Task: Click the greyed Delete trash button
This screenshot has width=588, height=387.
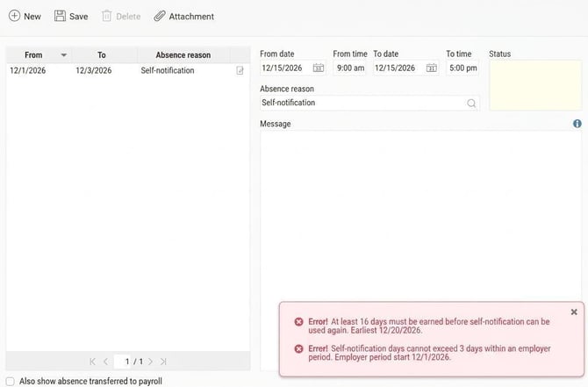Action: pyautogui.click(x=121, y=16)
